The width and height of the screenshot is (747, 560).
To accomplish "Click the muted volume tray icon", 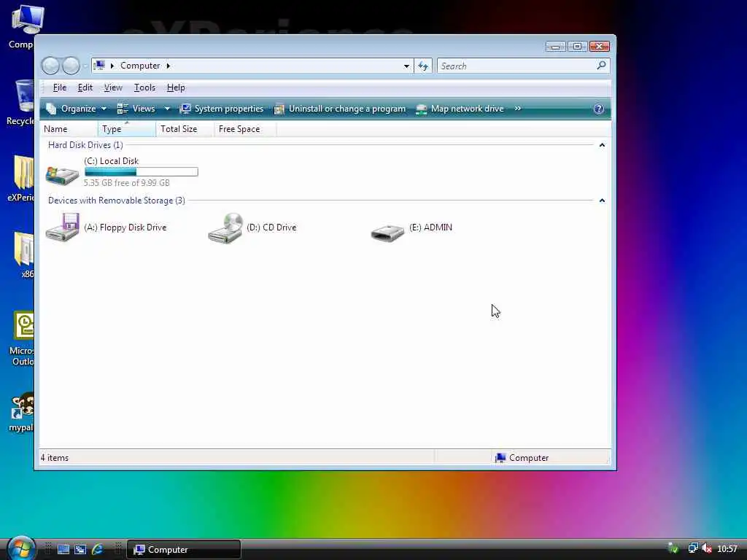I will coord(706,548).
